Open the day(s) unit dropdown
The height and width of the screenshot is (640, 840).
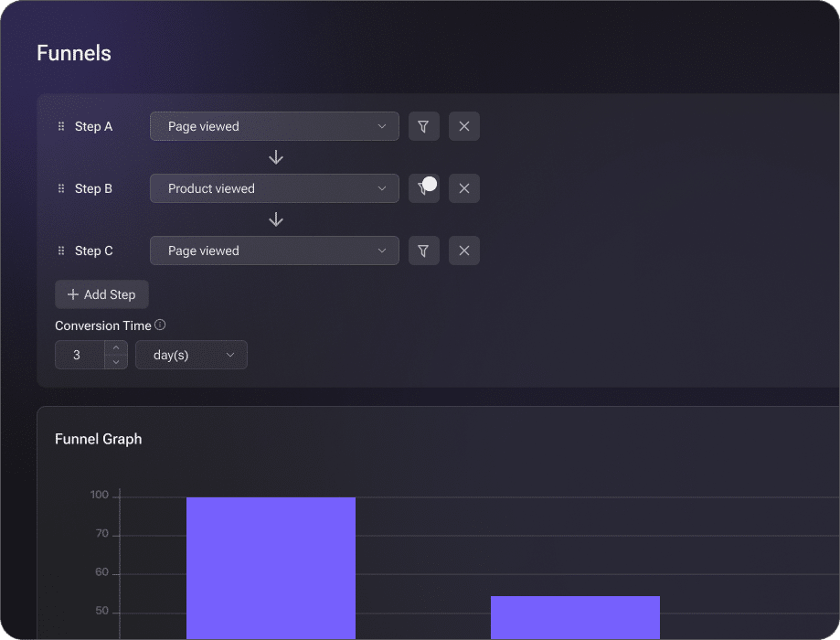(191, 355)
